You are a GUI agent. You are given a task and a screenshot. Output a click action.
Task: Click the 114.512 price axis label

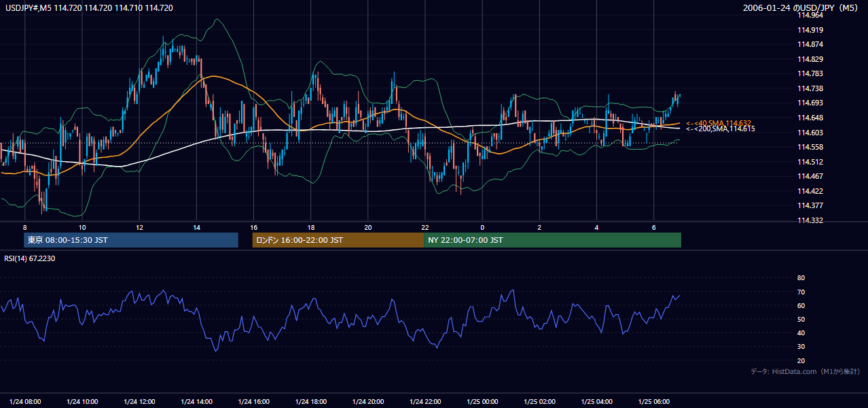click(x=810, y=162)
